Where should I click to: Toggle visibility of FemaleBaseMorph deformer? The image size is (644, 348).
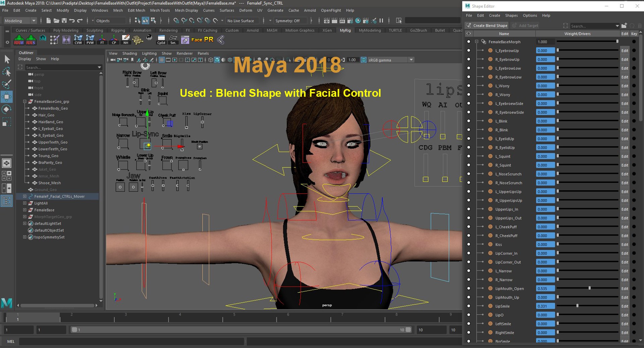pyautogui.click(x=469, y=42)
